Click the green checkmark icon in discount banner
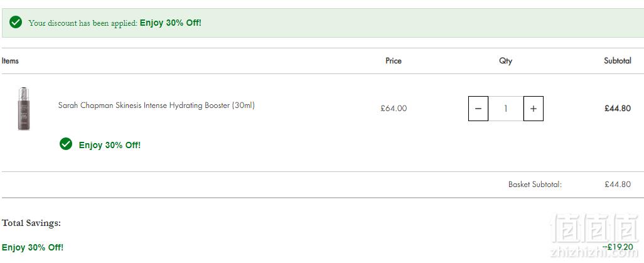Viewport: 644px width, 263px height. tap(16, 22)
